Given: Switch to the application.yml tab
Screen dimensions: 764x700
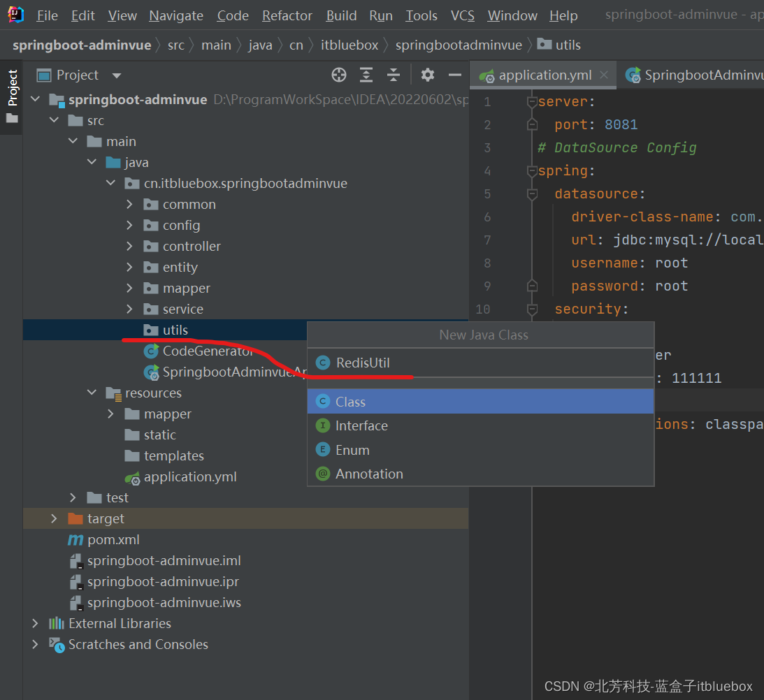Looking at the screenshot, I should coord(545,75).
